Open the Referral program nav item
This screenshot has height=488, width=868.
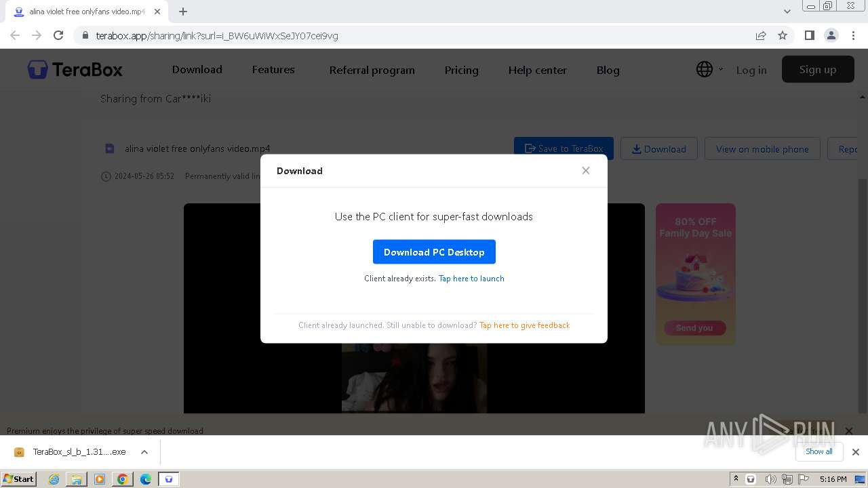point(372,70)
